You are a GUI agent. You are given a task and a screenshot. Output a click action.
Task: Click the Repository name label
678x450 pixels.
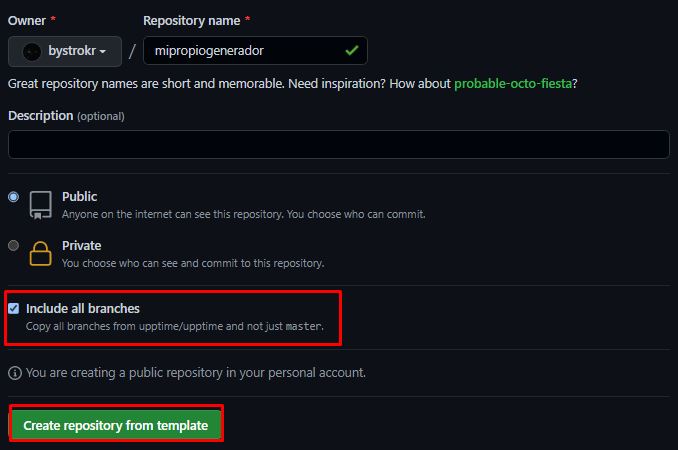[x=192, y=21]
